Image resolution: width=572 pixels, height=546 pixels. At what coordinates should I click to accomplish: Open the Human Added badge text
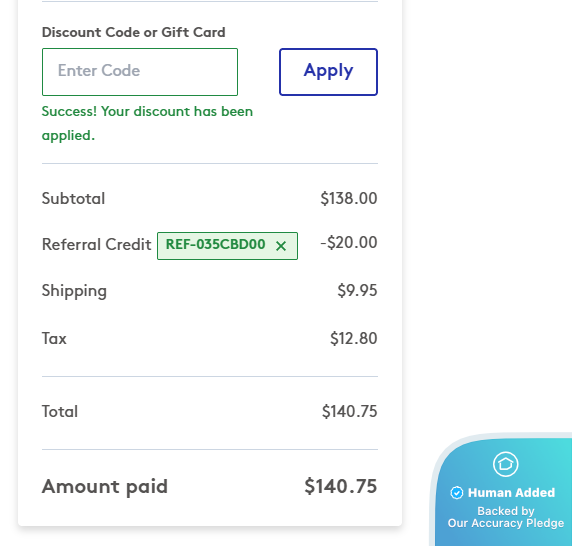(511, 493)
